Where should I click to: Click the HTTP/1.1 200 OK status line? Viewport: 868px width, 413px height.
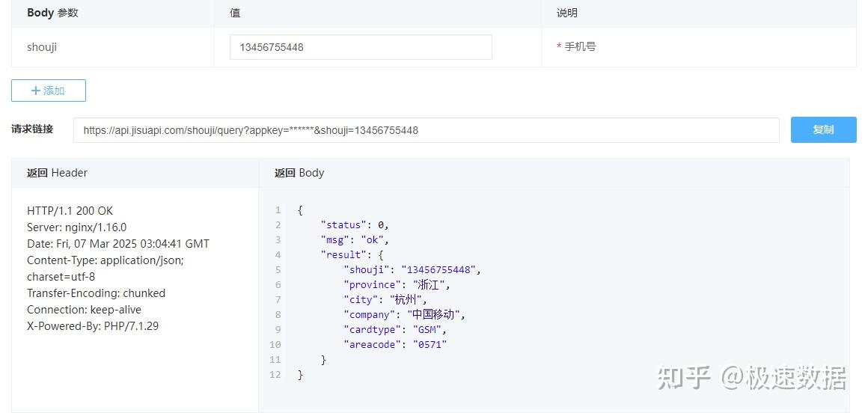(70, 211)
